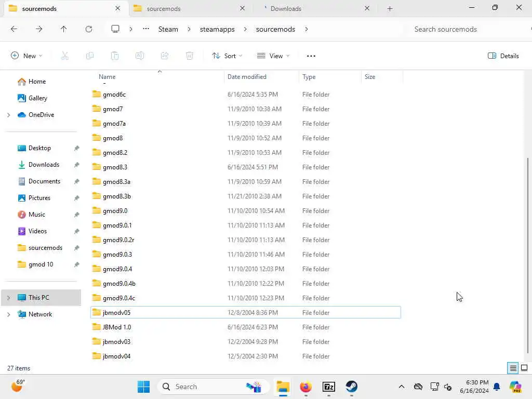Select the gmod8.3b folder
Viewport: 532px width, 399px height.
tap(246, 196)
